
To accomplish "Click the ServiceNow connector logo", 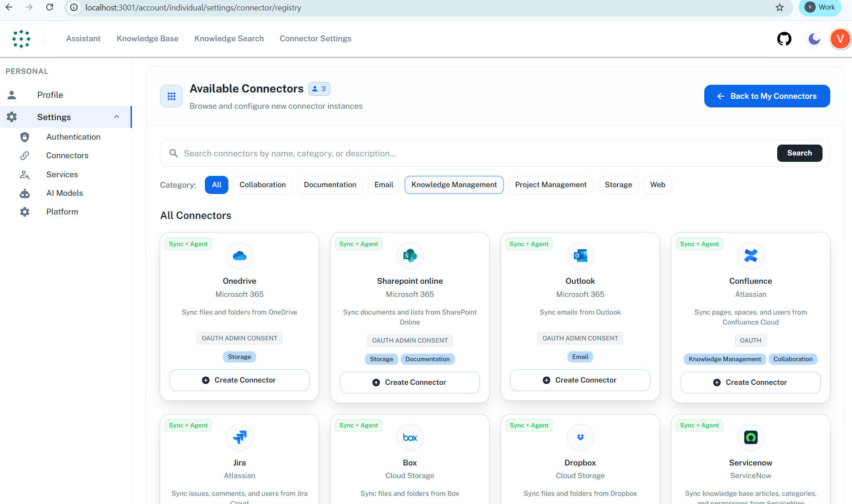I will pyautogui.click(x=750, y=437).
